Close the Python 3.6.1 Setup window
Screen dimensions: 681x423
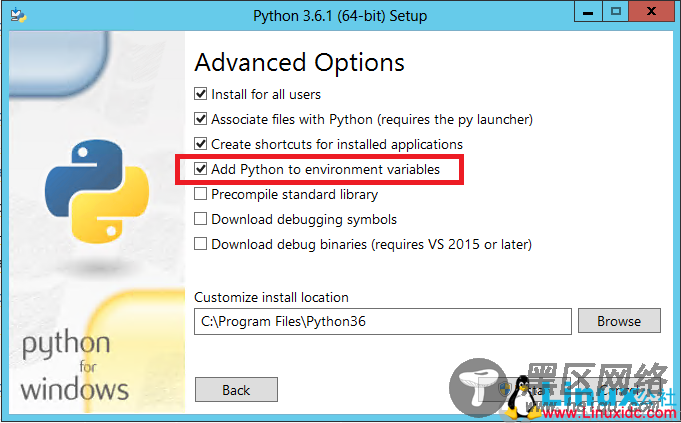[651, 11]
